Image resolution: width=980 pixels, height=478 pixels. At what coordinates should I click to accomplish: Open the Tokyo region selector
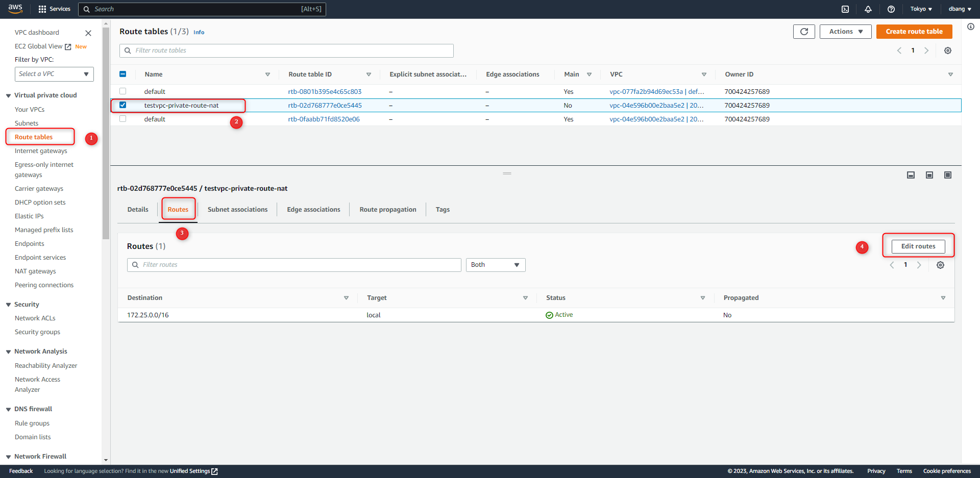[x=921, y=9]
